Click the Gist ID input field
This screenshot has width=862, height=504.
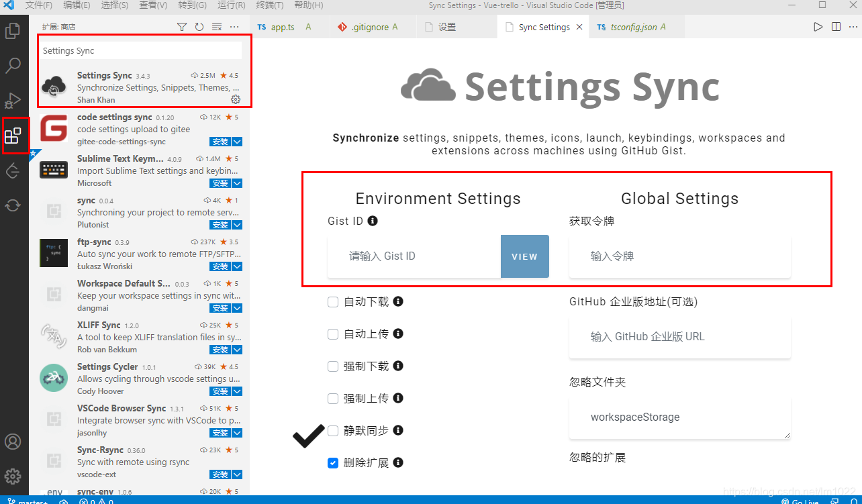tap(414, 256)
